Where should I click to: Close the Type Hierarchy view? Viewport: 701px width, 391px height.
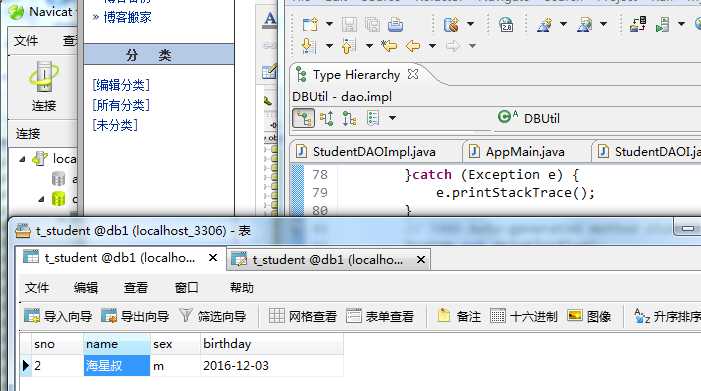click(413, 74)
